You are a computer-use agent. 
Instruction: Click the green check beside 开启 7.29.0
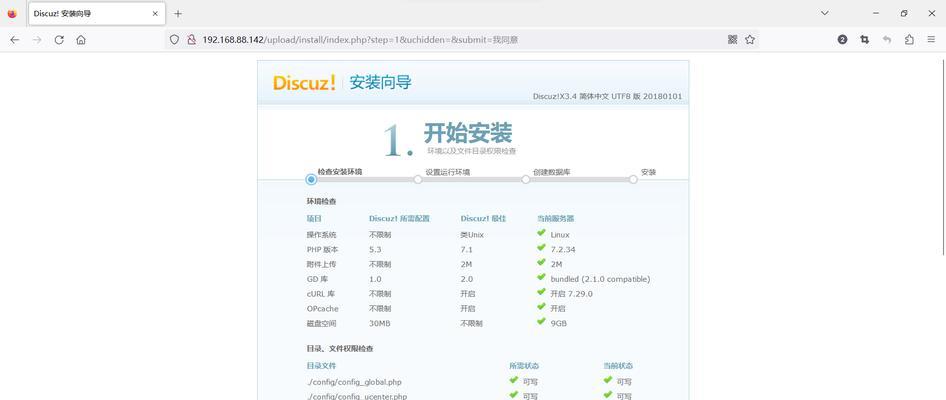point(541,293)
